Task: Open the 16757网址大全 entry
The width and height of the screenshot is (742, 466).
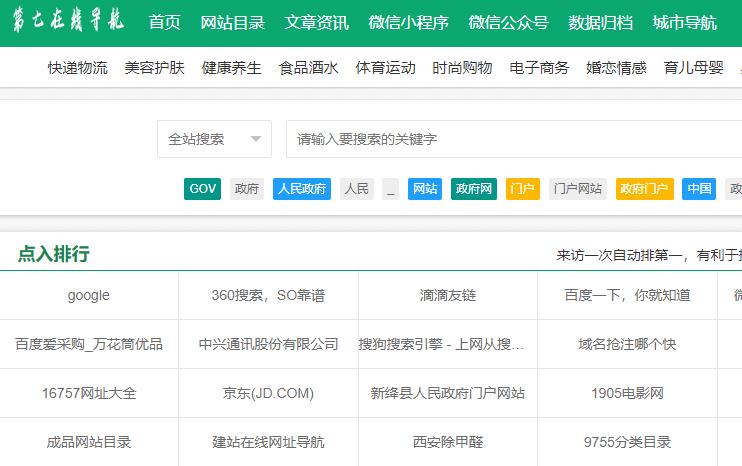Action: pos(88,393)
